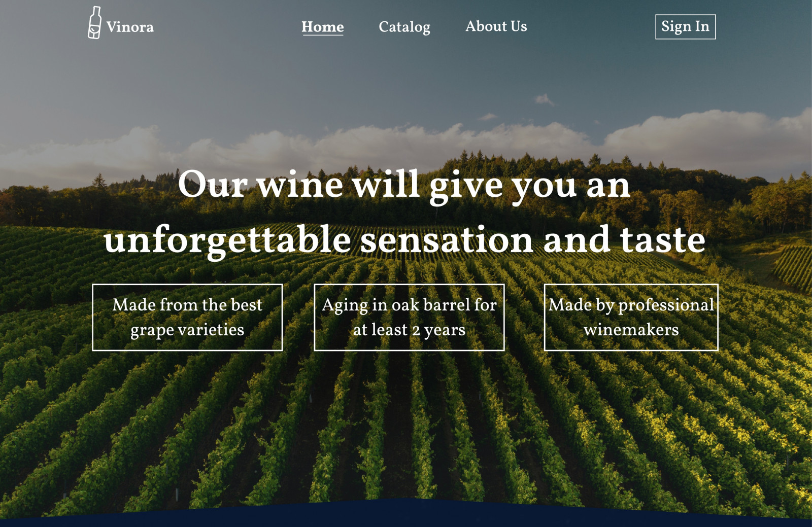Open the Catalog page from navigation
Image resolution: width=812 pixels, height=527 pixels.
tap(404, 27)
